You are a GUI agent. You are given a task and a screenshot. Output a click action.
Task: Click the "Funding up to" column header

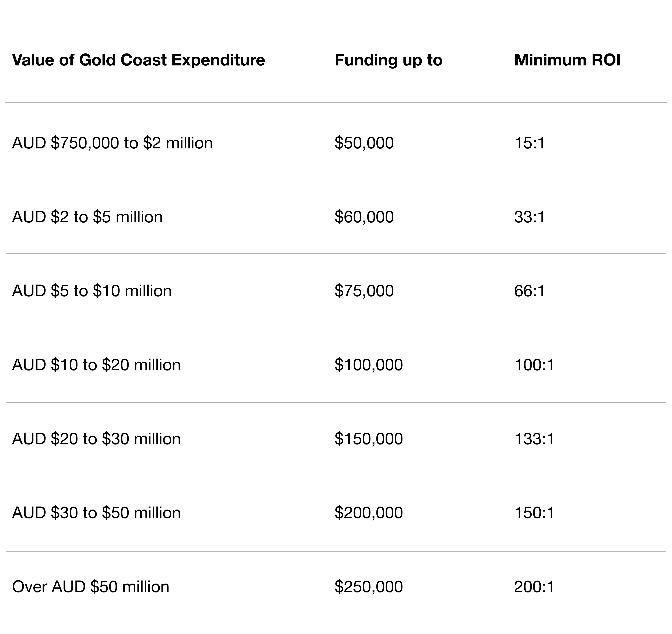[388, 60]
